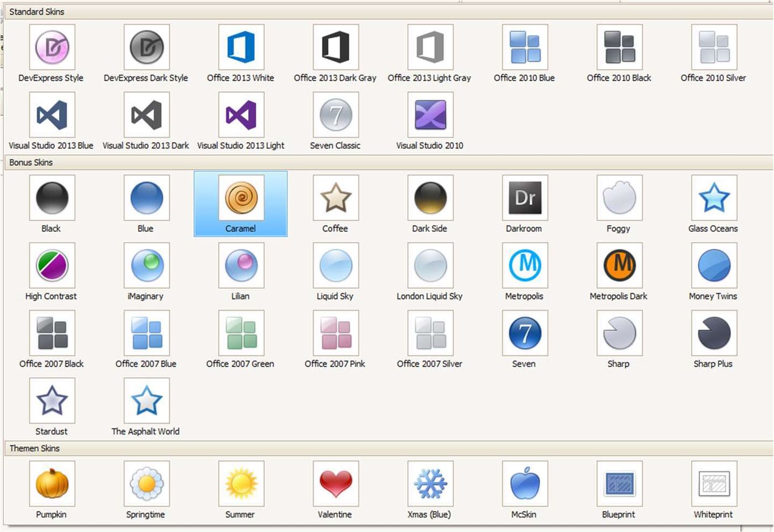Select the Office 2010 Silver skin
The image size is (774, 532).
[x=714, y=47]
